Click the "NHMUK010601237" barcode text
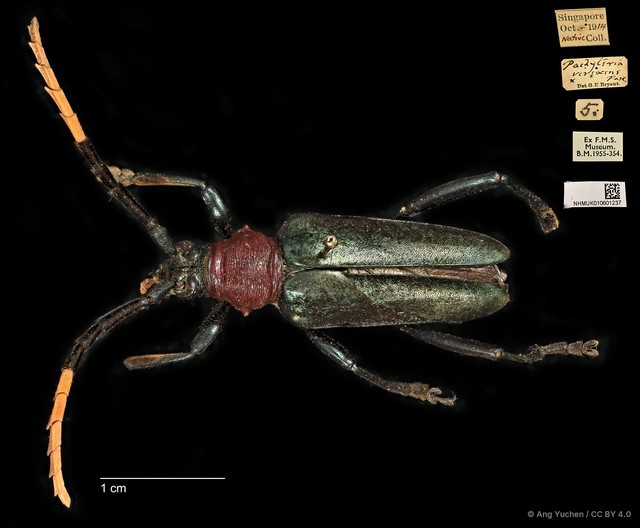640x528 pixels. point(599,203)
